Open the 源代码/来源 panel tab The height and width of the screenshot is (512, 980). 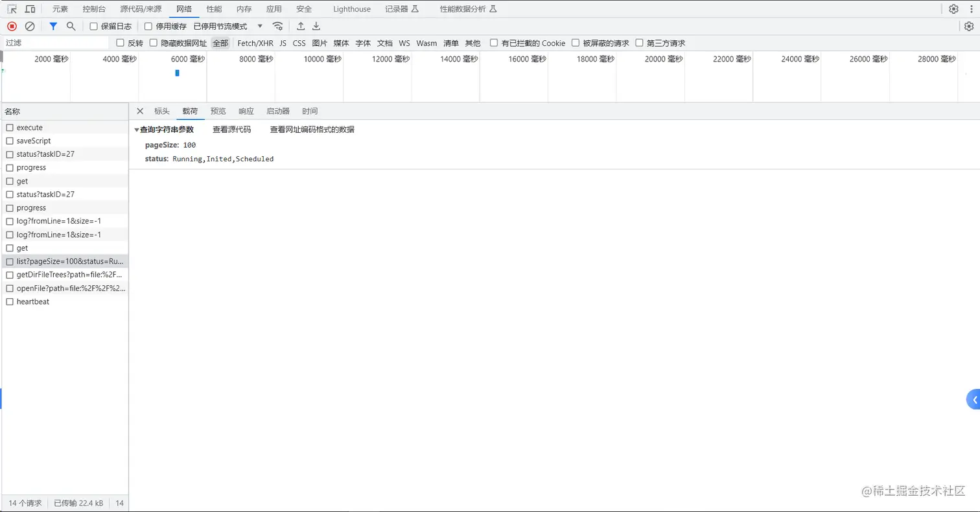(x=141, y=9)
